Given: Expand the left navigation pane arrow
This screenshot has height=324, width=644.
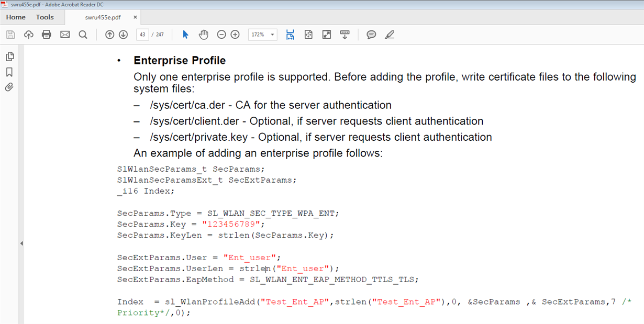Looking at the screenshot, I should point(21,243).
